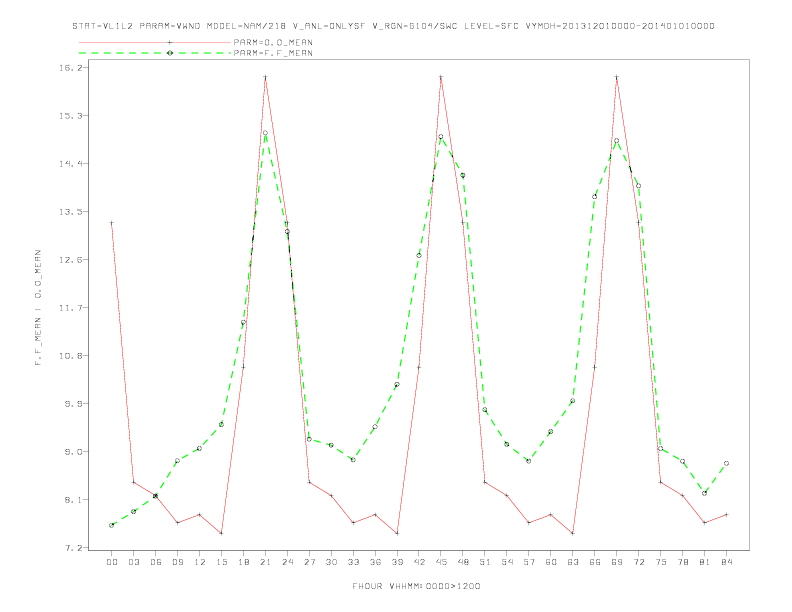Click the 09 x-axis hour label
Viewport: 792px width, 612px height.
point(177,562)
